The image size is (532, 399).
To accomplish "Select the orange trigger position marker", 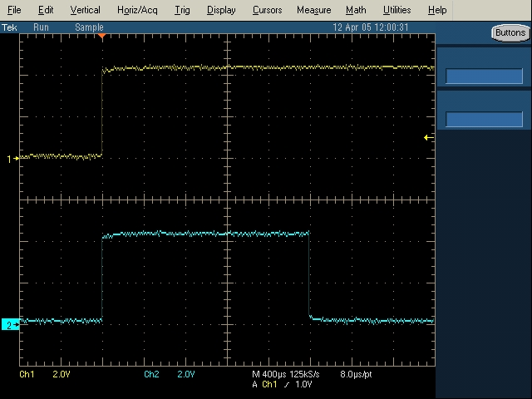I will 101,37.
